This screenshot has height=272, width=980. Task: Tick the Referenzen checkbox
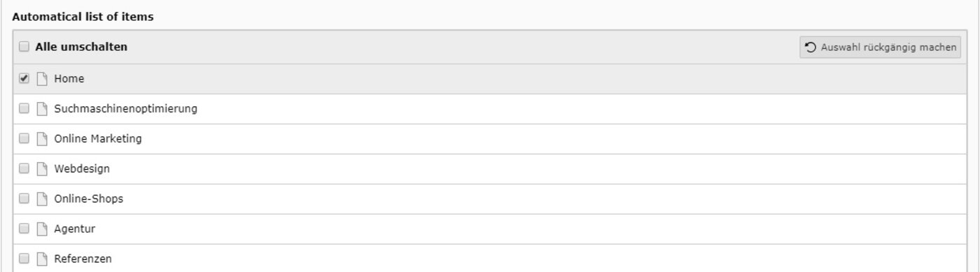(24, 259)
